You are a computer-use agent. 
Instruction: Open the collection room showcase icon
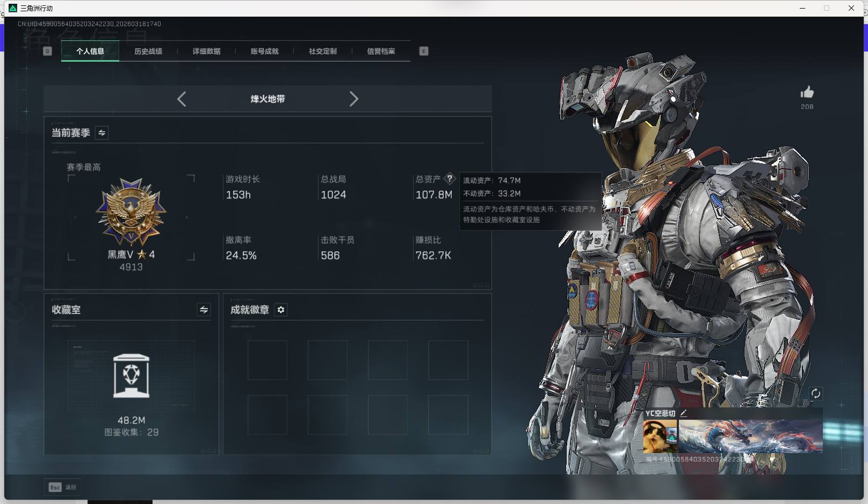(132, 376)
